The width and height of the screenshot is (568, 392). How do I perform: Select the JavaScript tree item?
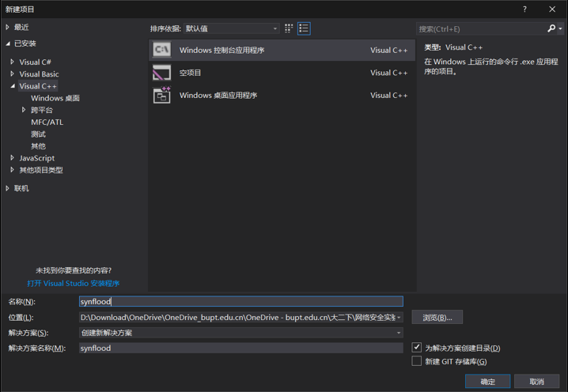(37, 158)
